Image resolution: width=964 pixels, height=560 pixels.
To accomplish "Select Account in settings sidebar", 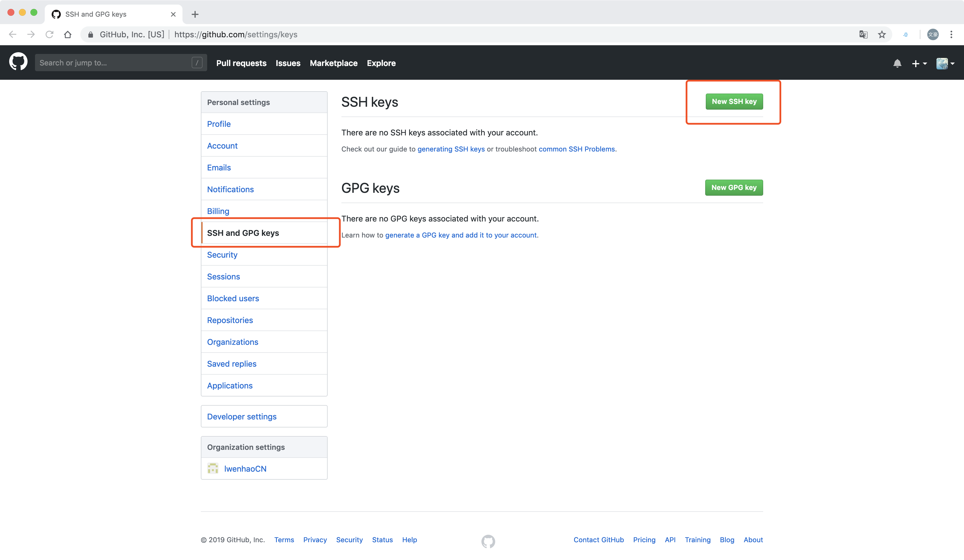I will [264, 145].
